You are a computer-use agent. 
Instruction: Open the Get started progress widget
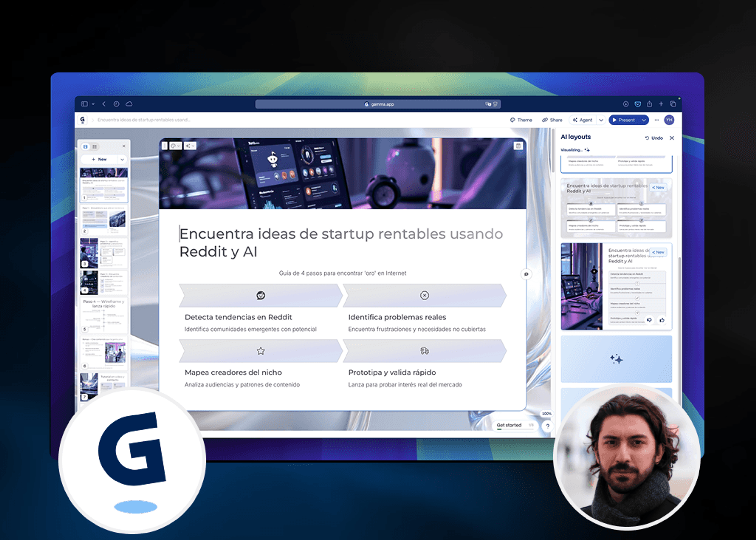pyautogui.click(x=515, y=426)
